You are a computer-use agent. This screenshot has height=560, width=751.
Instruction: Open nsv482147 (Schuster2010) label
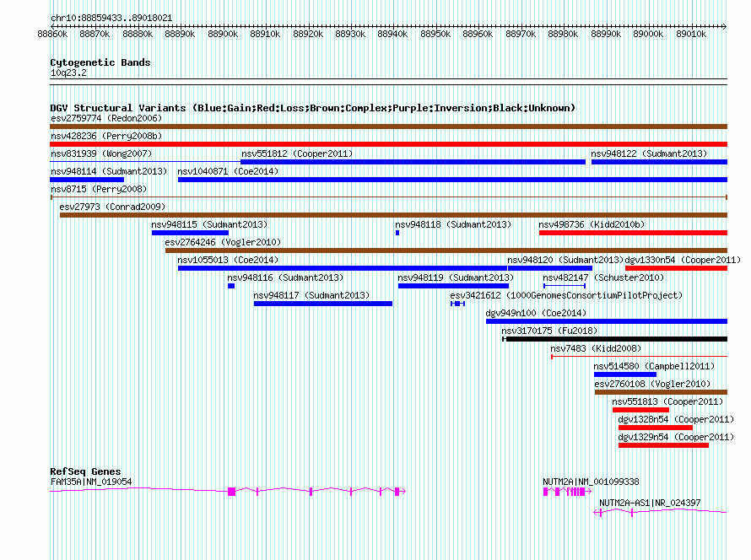tap(603, 277)
